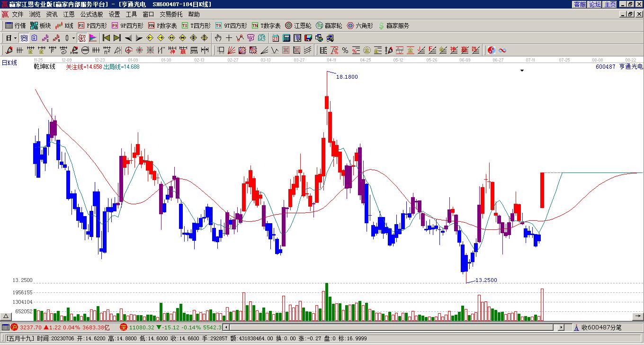
Task: Click the 01-09 date on time axis
Action: coord(133,60)
